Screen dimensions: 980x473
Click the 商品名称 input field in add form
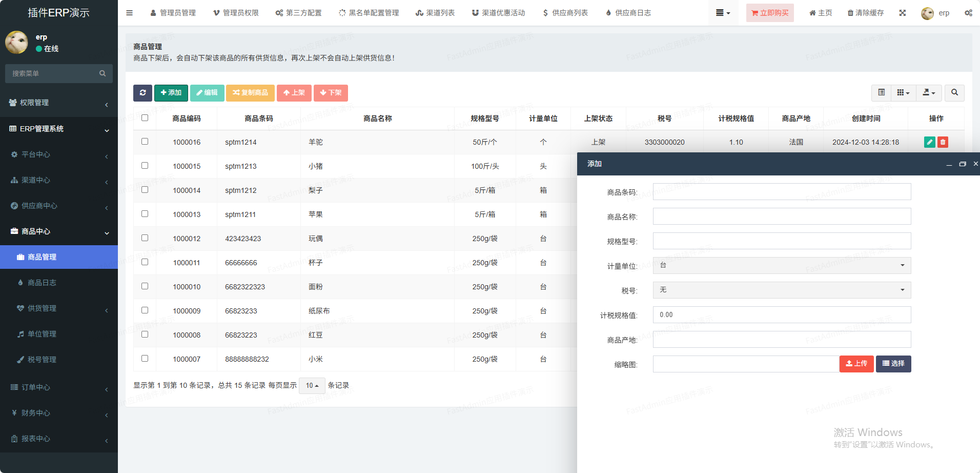pyautogui.click(x=782, y=216)
